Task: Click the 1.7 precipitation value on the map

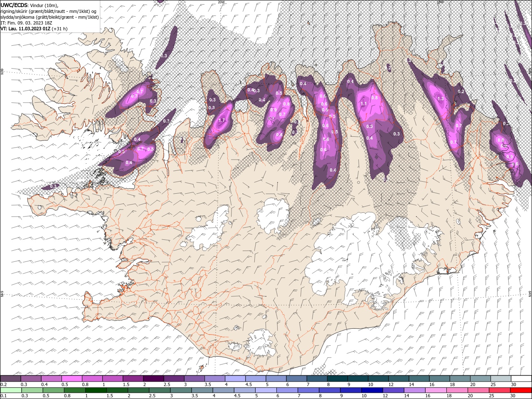Action: 222,121
